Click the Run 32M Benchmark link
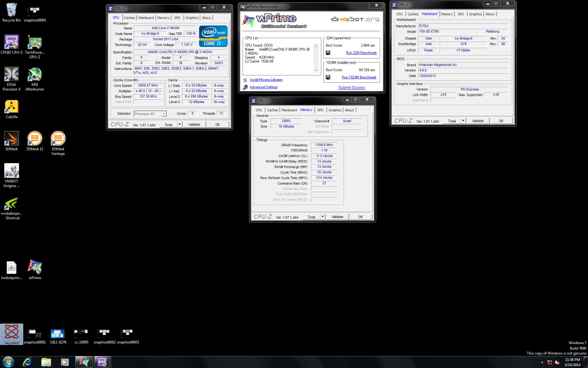 [361, 53]
